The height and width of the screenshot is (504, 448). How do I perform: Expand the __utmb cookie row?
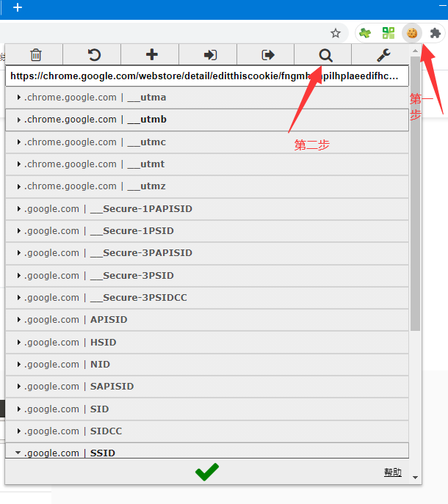tap(207, 120)
